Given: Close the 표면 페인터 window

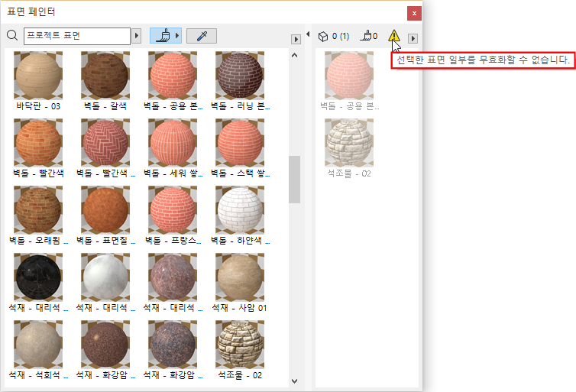Looking at the screenshot, I should click(x=414, y=13).
